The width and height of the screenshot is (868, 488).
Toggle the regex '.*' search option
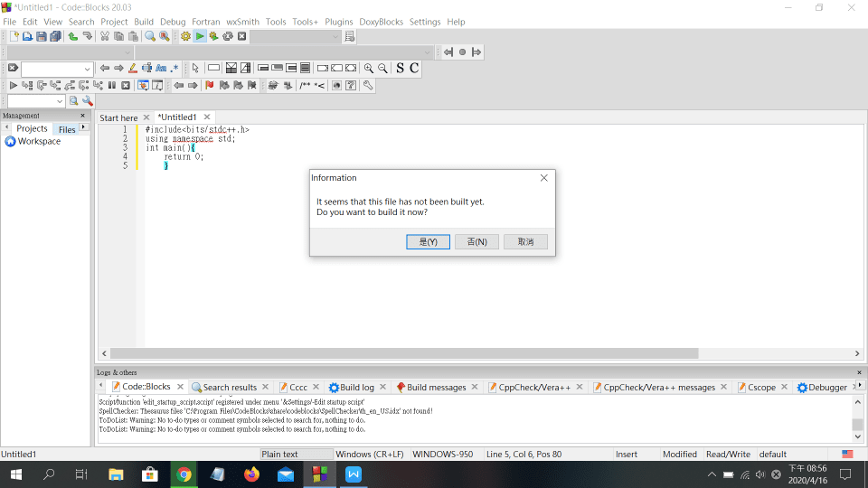pos(175,68)
